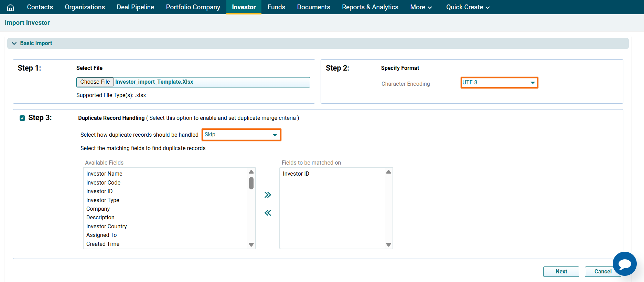
Task: Open the Quick Create menu
Action: (468, 7)
